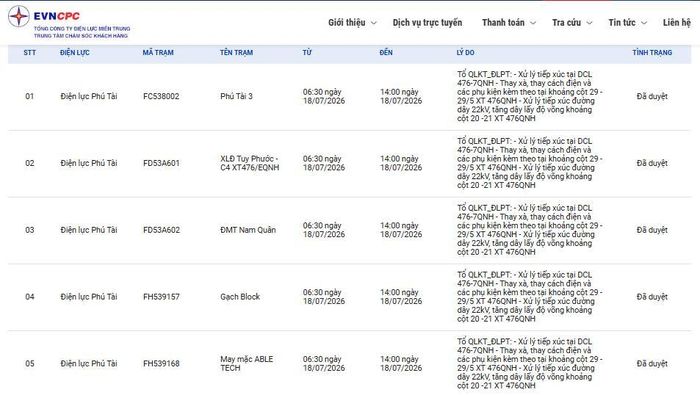Click Điện lực Phú Tài in row 01

(89, 96)
